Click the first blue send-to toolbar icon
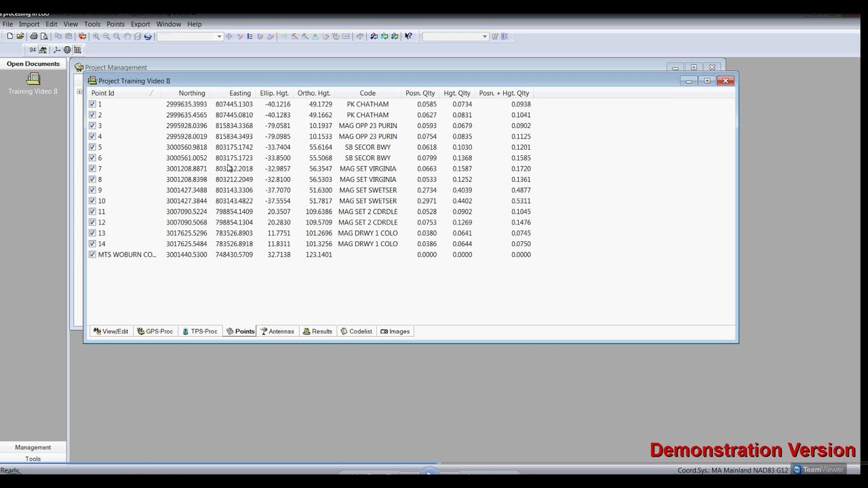868x488 pixels. click(374, 36)
